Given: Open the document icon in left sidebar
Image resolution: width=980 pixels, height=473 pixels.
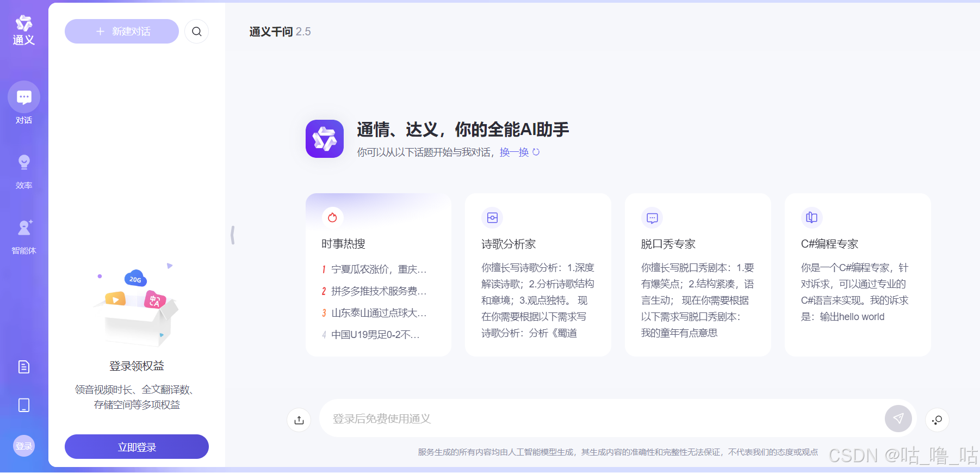Looking at the screenshot, I should (24, 367).
